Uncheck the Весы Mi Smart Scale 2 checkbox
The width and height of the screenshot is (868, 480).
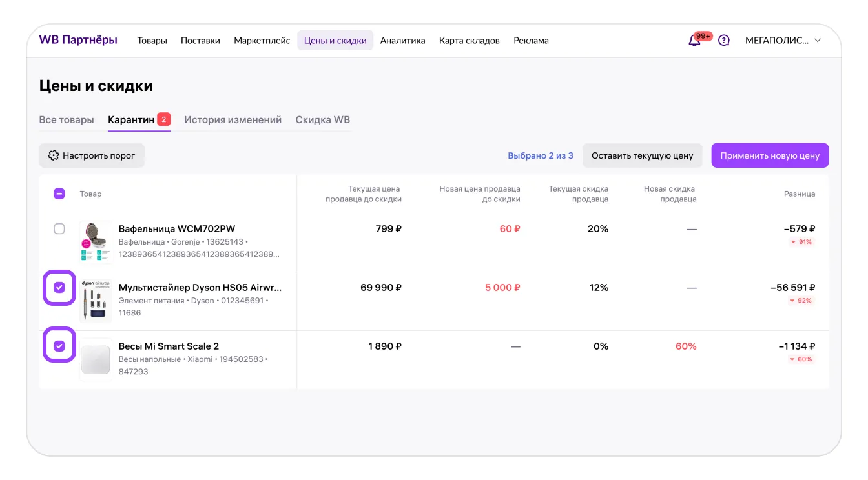(59, 346)
